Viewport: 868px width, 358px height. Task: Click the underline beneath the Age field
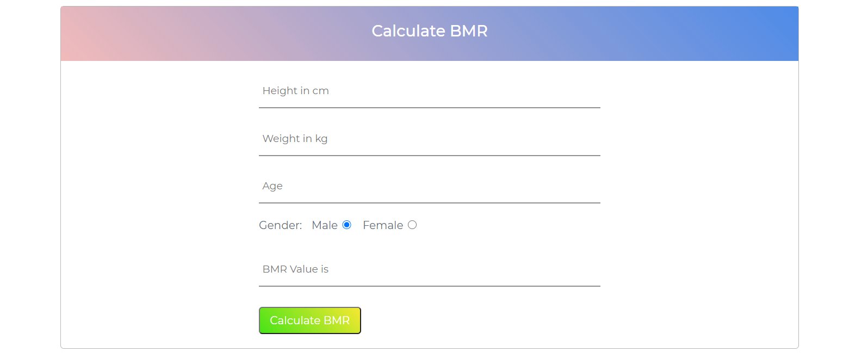click(429, 203)
